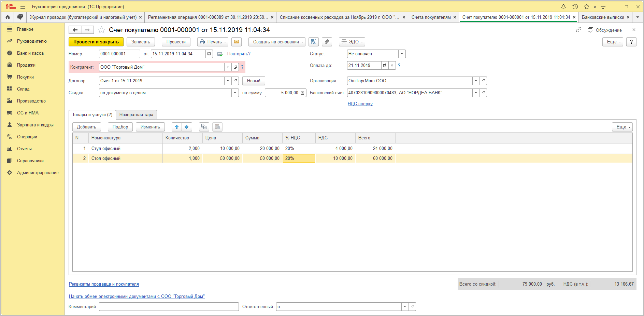
Task: Clear the payment due date
Action: tap(392, 66)
